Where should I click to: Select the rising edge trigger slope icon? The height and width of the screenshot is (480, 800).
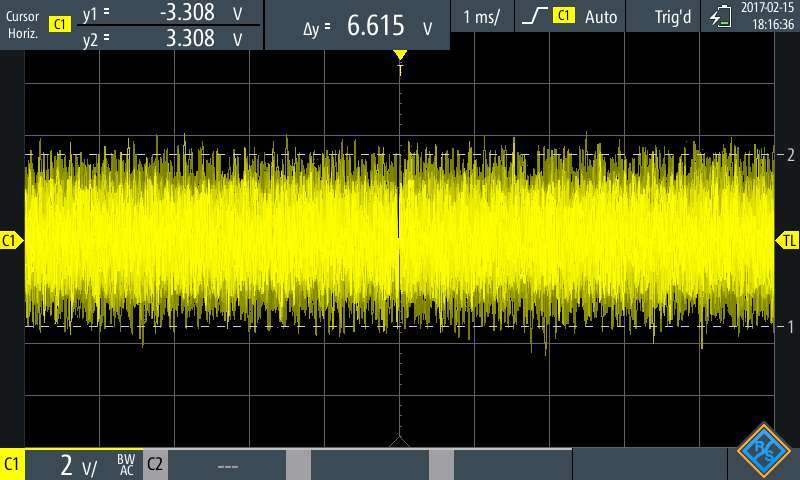point(534,16)
